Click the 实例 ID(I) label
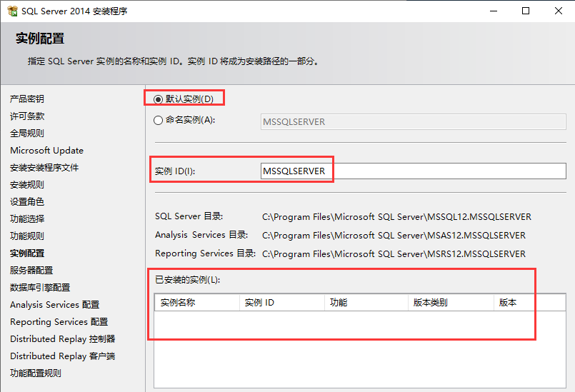The image size is (575, 392). tap(175, 171)
